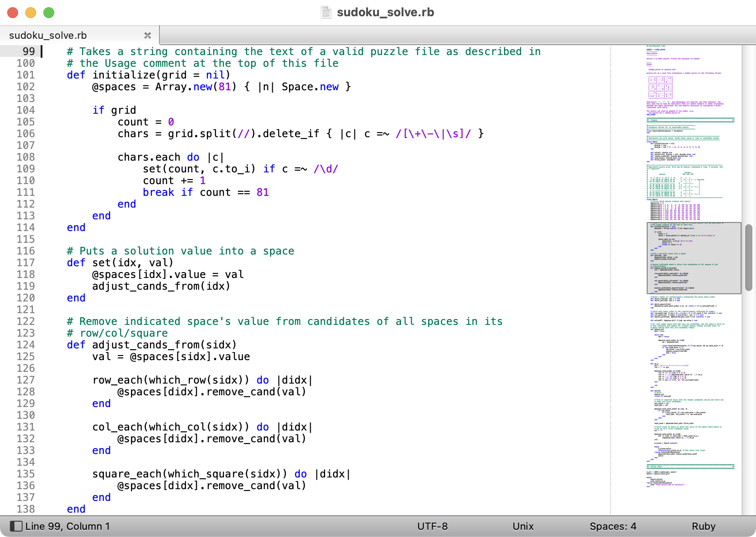Click line number 117 in gutter
Screen dimensions: 756x537
pos(25,263)
